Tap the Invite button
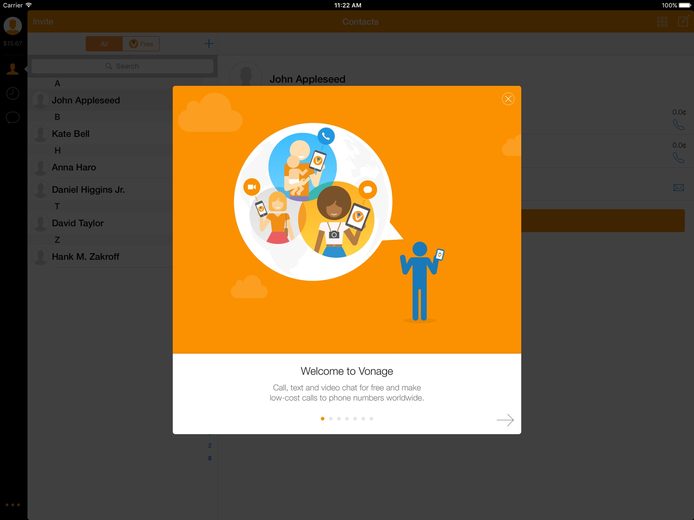 coord(43,21)
